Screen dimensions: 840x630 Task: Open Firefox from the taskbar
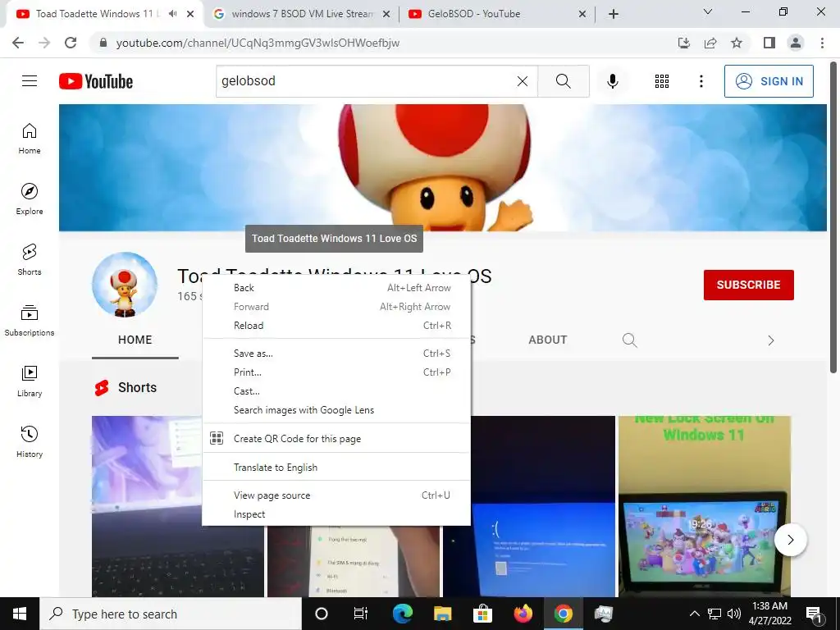click(523, 614)
